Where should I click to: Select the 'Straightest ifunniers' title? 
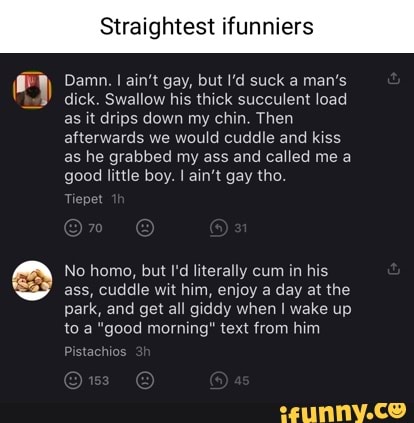(x=207, y=27)
